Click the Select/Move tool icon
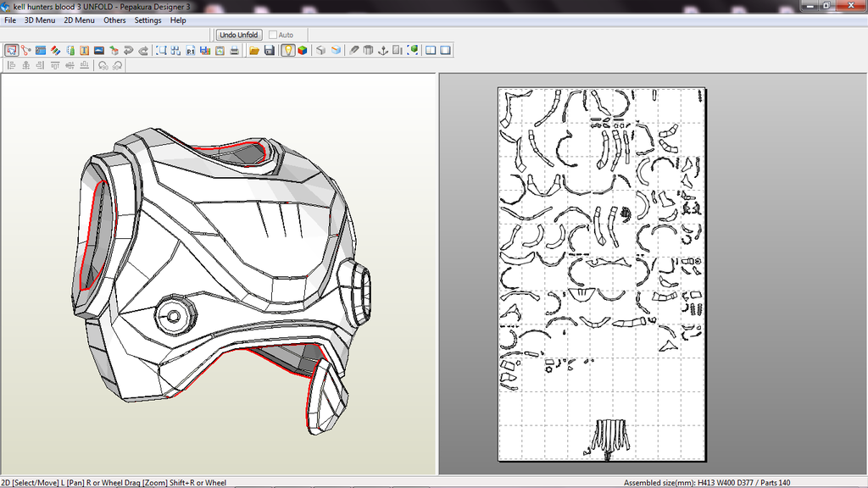The height and width of the screenshot is (488, 868). pos(11,51)
